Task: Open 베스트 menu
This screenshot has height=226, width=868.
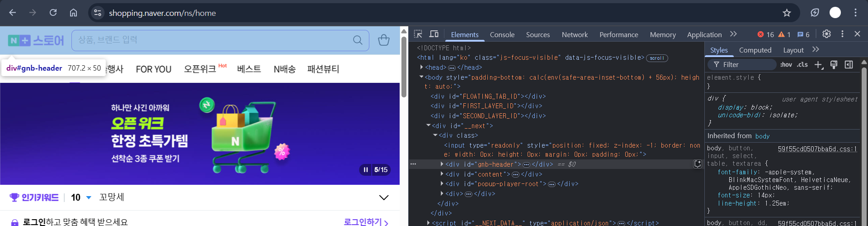Action: [249, 69]
